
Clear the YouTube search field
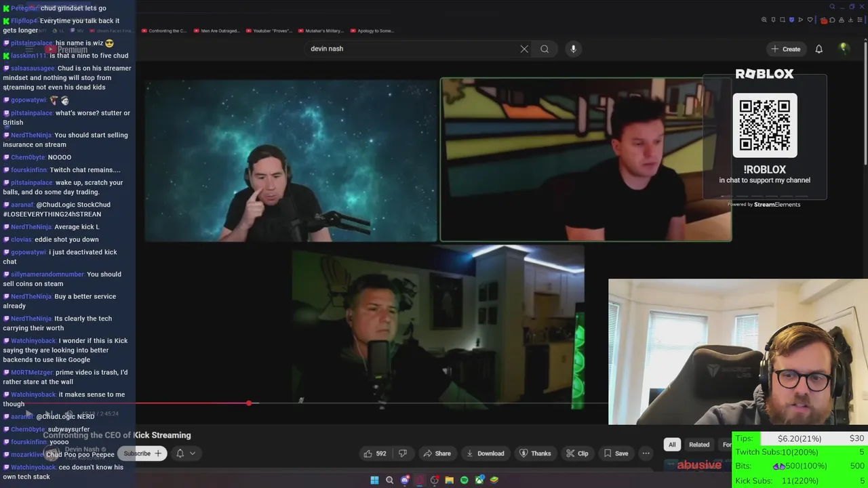tap(524, 49)
